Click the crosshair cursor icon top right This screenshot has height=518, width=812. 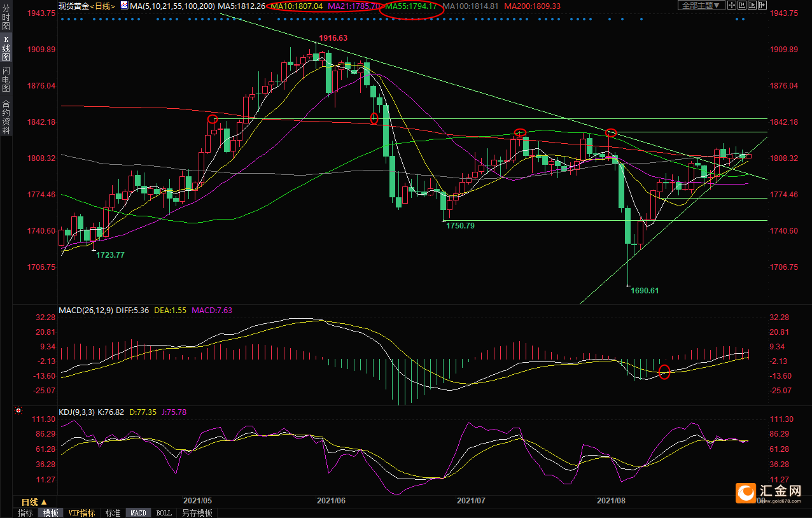click(732, 5)
